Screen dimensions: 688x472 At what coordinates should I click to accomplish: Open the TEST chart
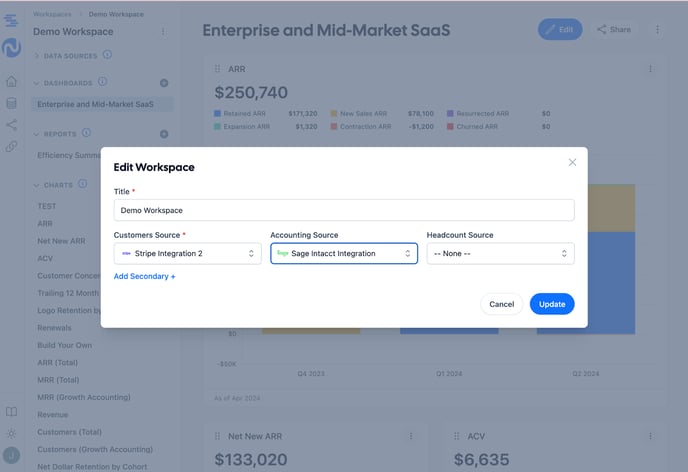(47, 206)
